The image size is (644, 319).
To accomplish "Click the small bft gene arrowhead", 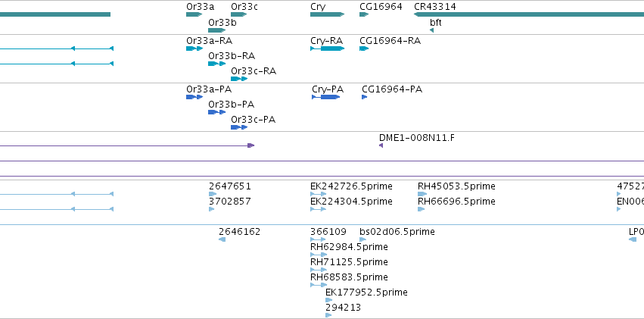I will (431, 30).
